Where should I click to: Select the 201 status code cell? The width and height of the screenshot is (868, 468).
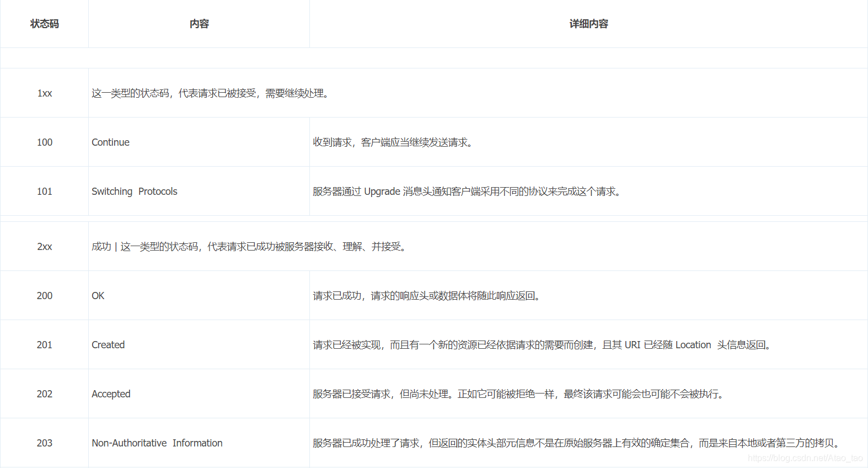[44, 345]
